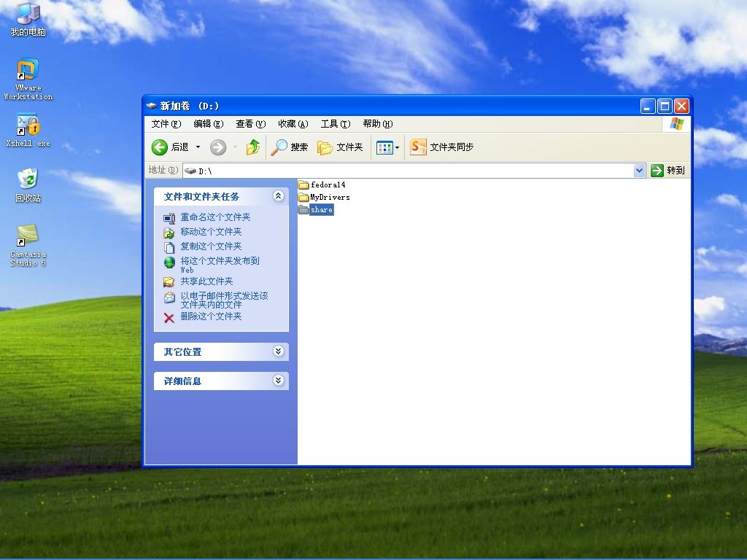Open the 搜索 search pane
747x560 pixels.
tap(290, 147)
